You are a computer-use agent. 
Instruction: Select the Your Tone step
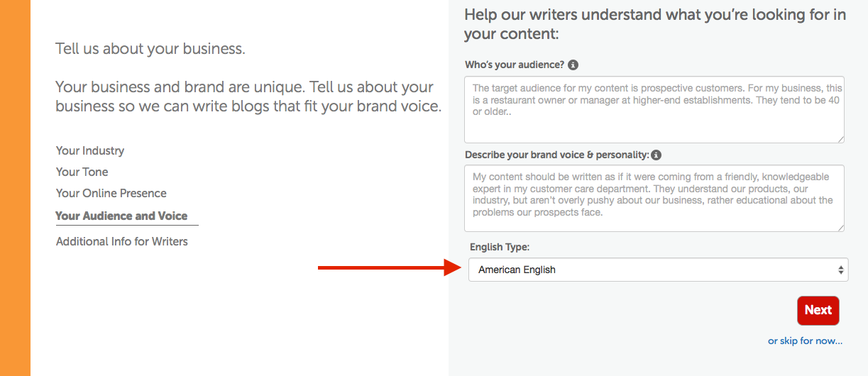tap(82, 172)
